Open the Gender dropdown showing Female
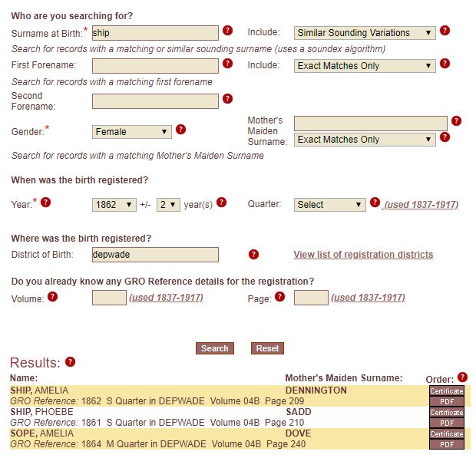This screenshot has height=458, width=476. 132,132
